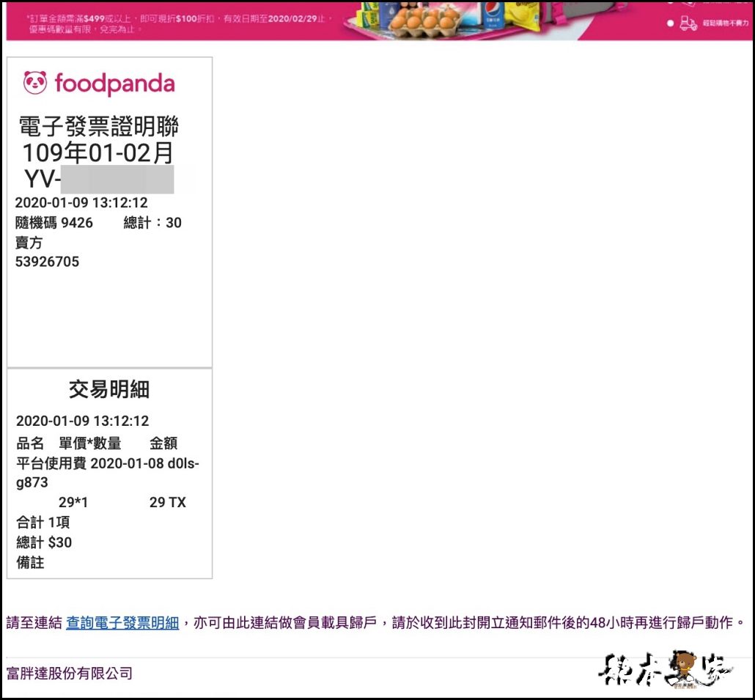Click the unit price quantity 29*1
The width and height of the screenshot is (755, 700).
(73, 502)
